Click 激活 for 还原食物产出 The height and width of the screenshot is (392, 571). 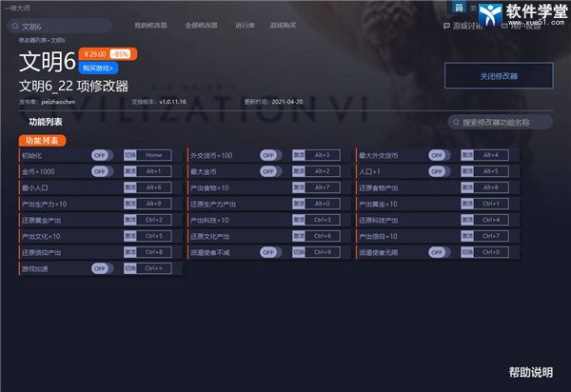pyautogui.click(x=467, y=187)
